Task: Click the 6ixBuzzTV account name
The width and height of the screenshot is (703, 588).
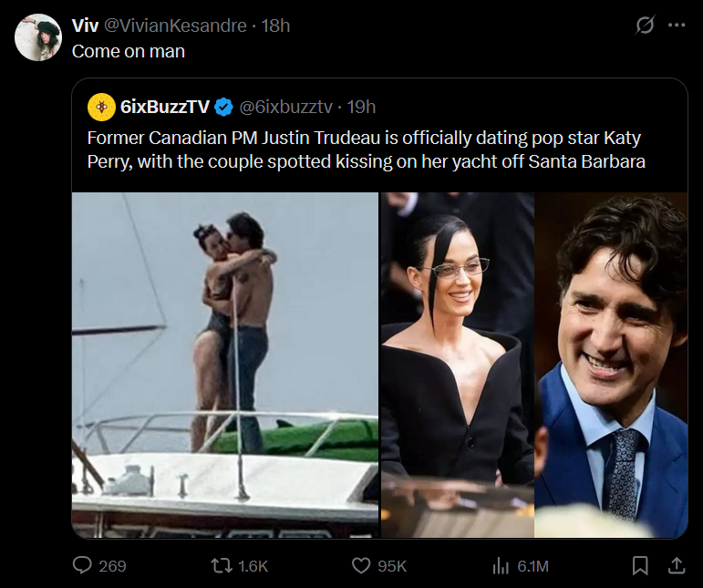Action: click(165, 107)
